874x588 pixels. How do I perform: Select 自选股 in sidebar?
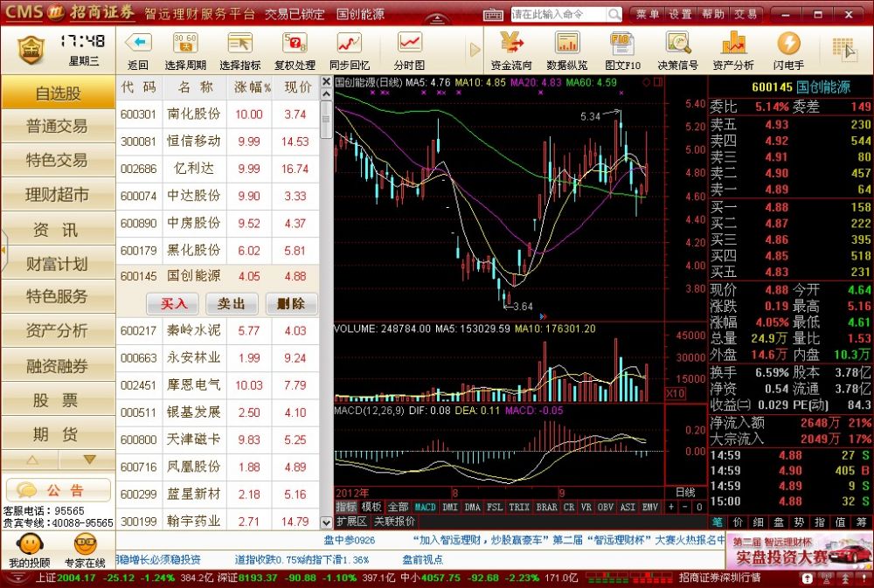click(58, 93)
